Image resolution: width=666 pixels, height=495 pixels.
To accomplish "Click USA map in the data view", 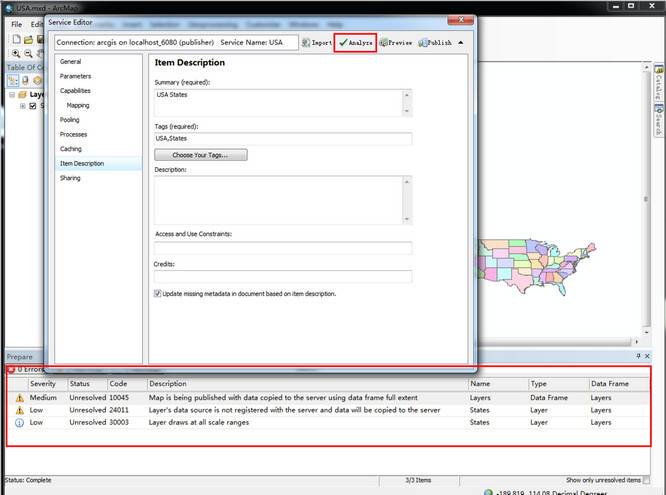I will [x=536, y=267].
